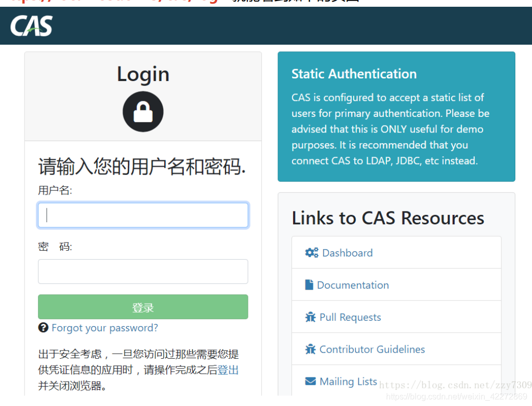Click the file icon beside Documentation

[309, 285]
